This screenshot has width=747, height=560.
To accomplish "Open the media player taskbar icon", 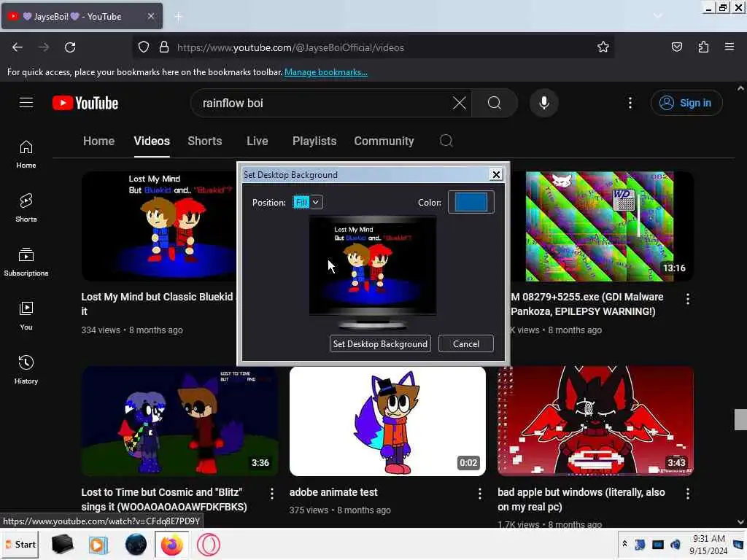I will [x=98, y=544].
